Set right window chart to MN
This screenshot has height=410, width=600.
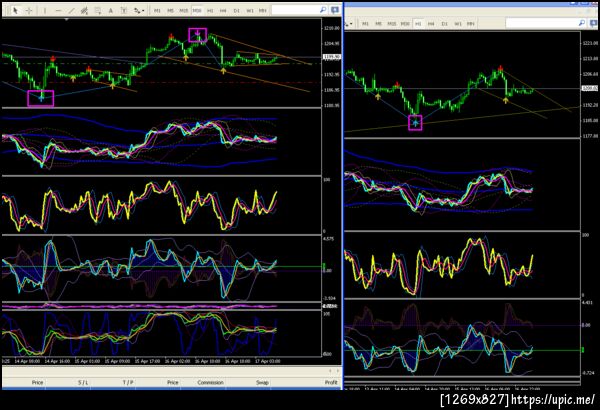[471, 24]
